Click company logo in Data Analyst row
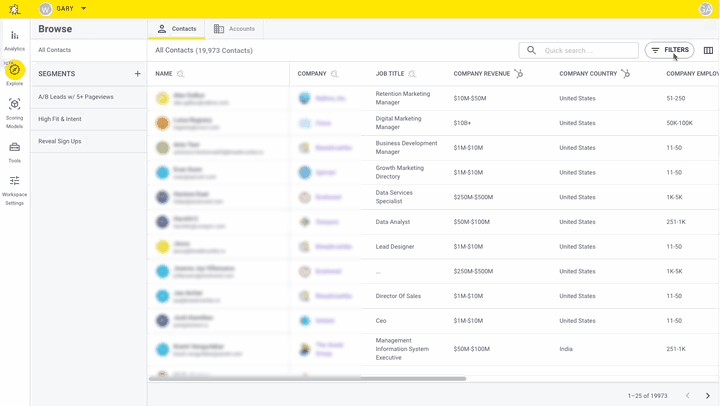Image resolution: width=720 pixels, height=406 pixels. click(304, 222)
